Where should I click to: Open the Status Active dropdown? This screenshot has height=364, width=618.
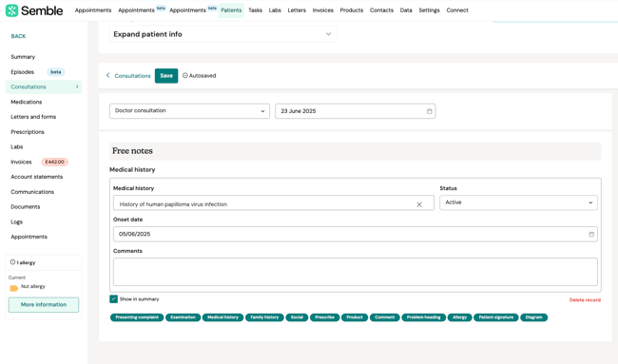(x=518, y=202)
